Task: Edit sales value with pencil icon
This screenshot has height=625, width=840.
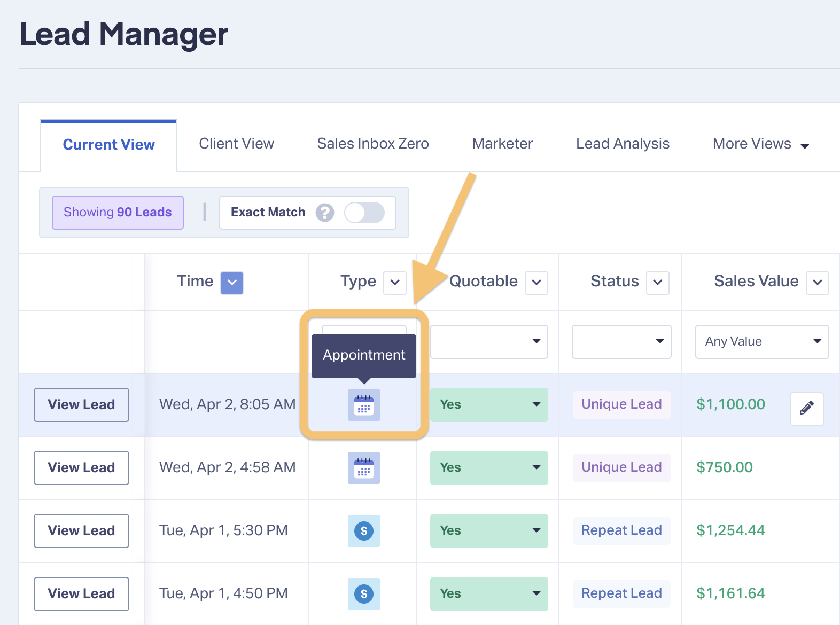Action: coord(807,409)
